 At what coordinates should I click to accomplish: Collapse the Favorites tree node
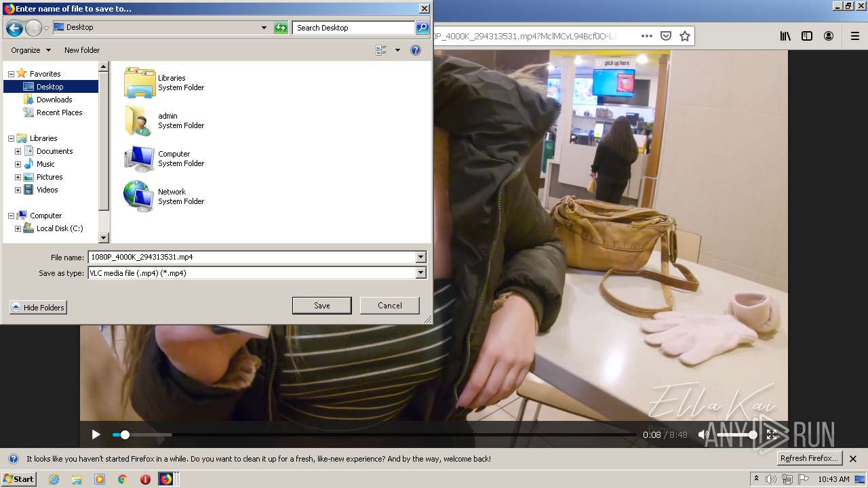(x=11, y=74)
